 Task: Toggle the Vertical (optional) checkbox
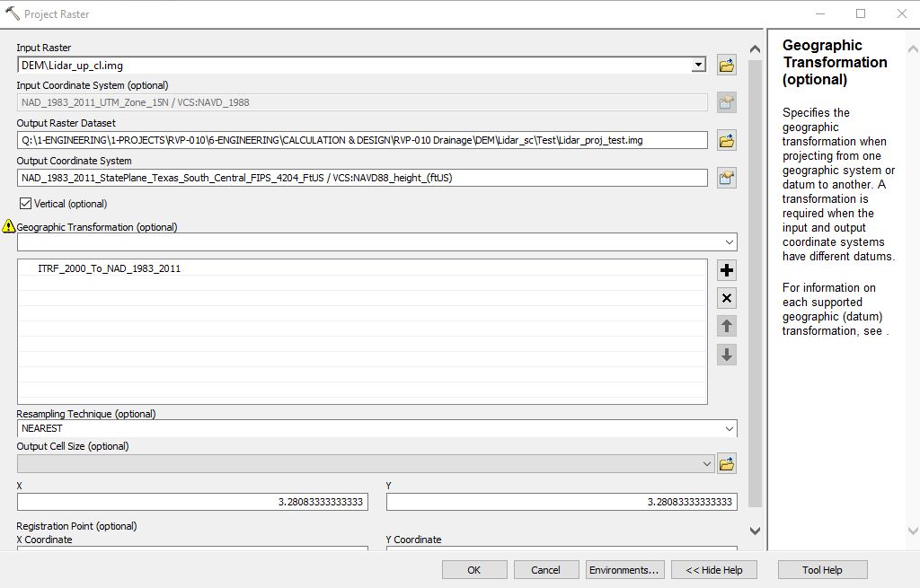pos(25,204)
